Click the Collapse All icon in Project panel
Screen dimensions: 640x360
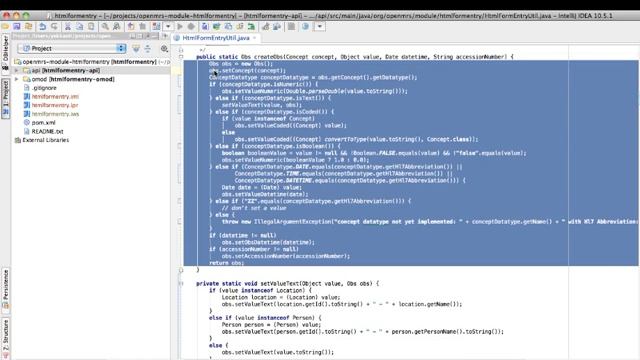(x=147, y=49)
